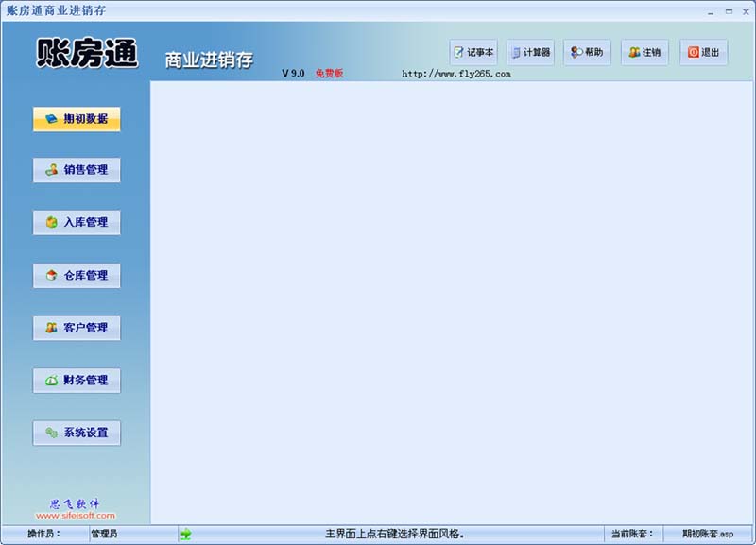Image resolution: width=756 pixels, height=545 pixels.
Task: Open the 帮助 help button
Action: pos(587,52)
